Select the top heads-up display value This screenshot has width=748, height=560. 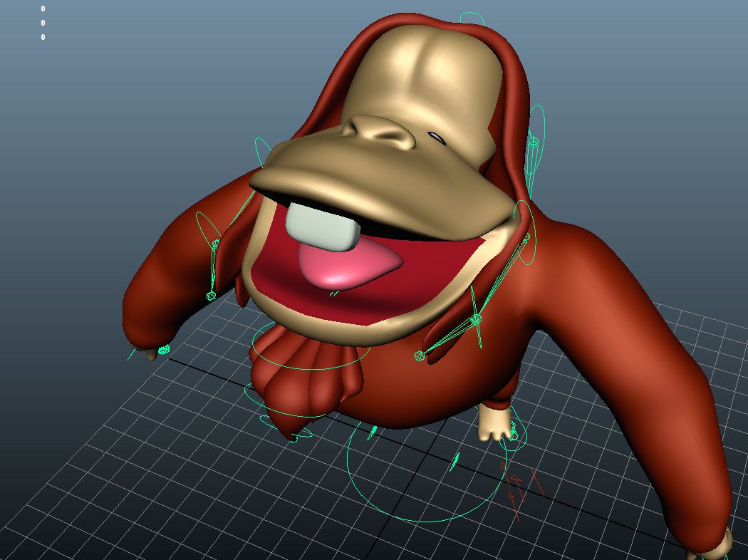click(x=43, y=9)
